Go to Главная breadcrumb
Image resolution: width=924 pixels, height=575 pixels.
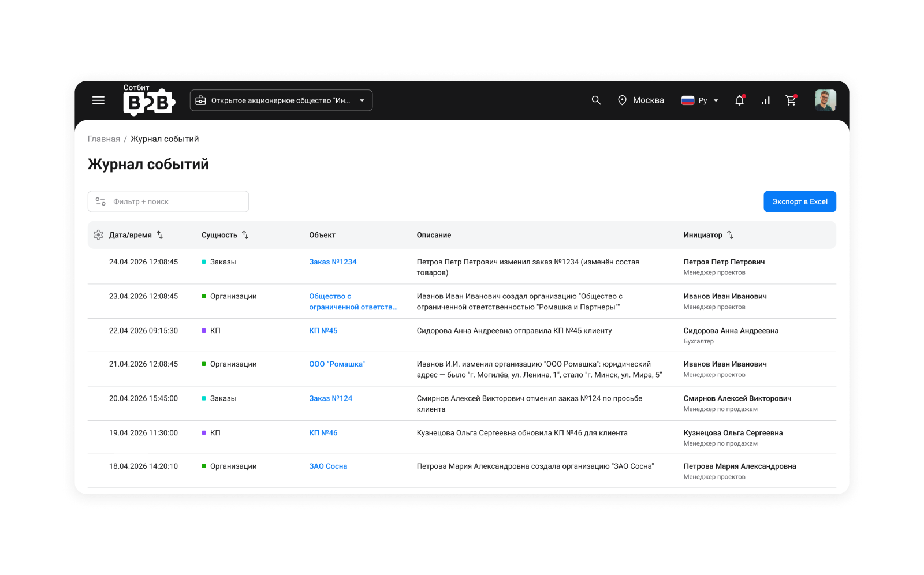(x=104, y=139)
